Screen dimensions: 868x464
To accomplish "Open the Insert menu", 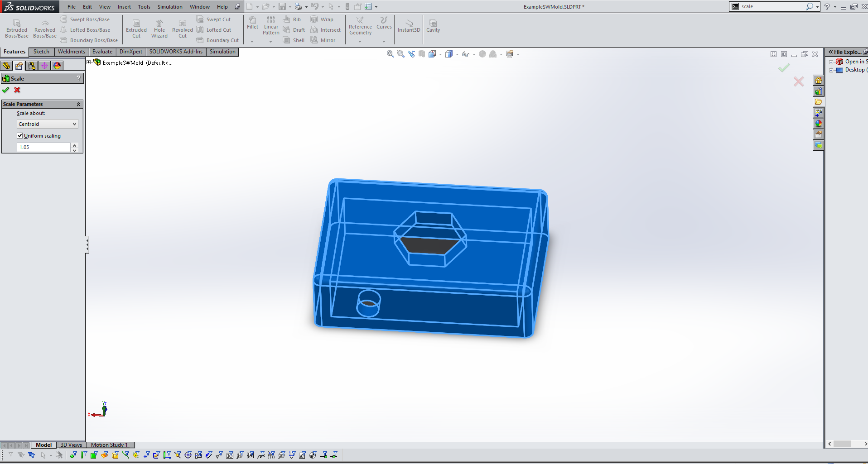I will pyautogui.click(x=124, y=7).
